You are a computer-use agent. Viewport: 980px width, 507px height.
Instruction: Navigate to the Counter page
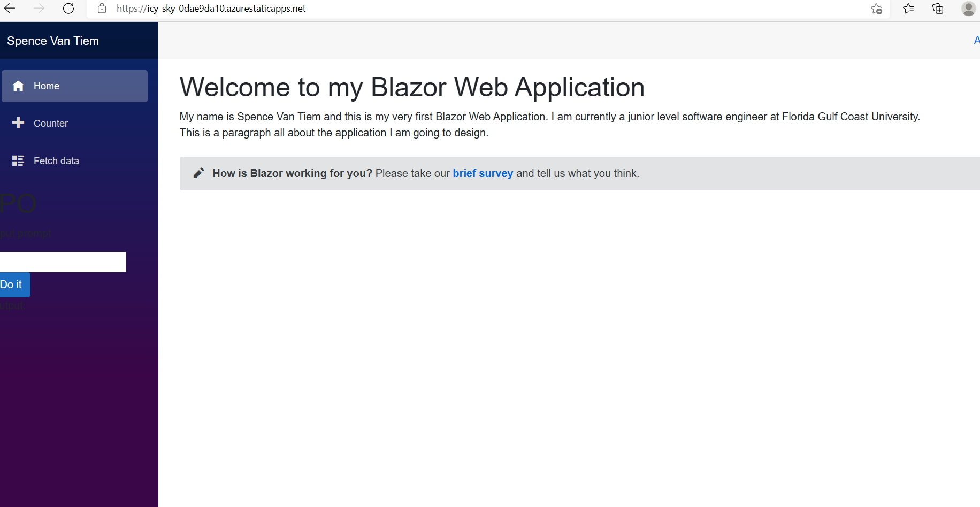(x=51, y=123)
